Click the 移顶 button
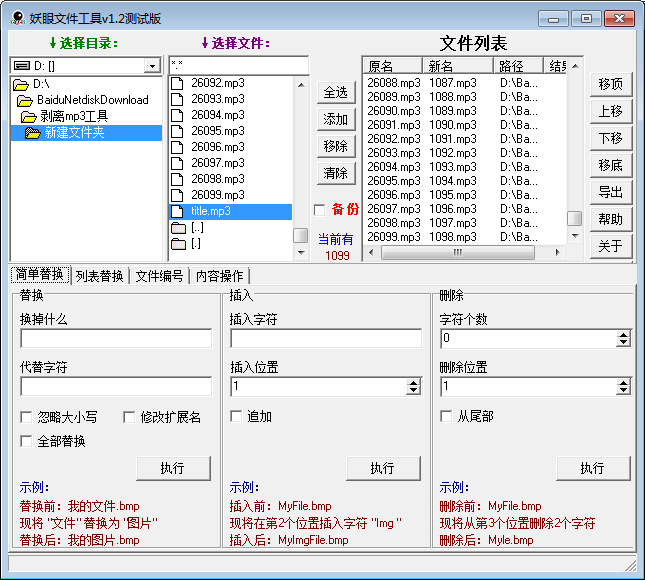The height and width of the screenshot is (580, 645). tap(611, 84)
